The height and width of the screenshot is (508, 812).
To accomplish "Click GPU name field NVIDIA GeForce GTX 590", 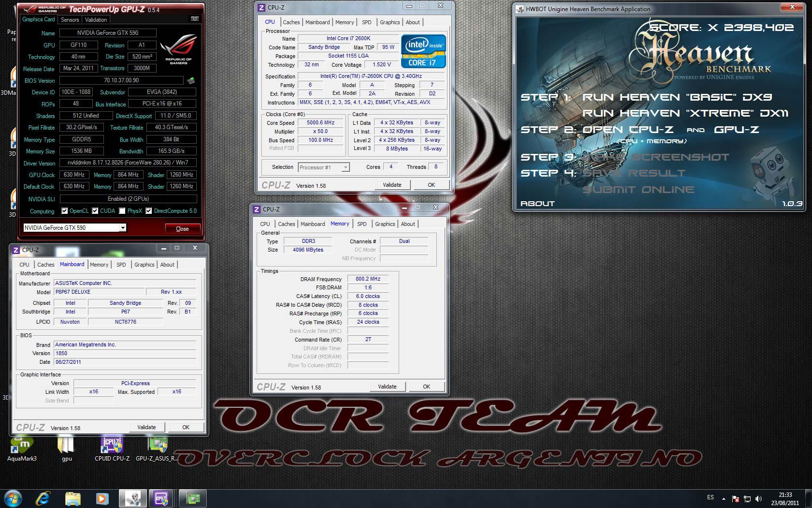I will coord(108,33).
